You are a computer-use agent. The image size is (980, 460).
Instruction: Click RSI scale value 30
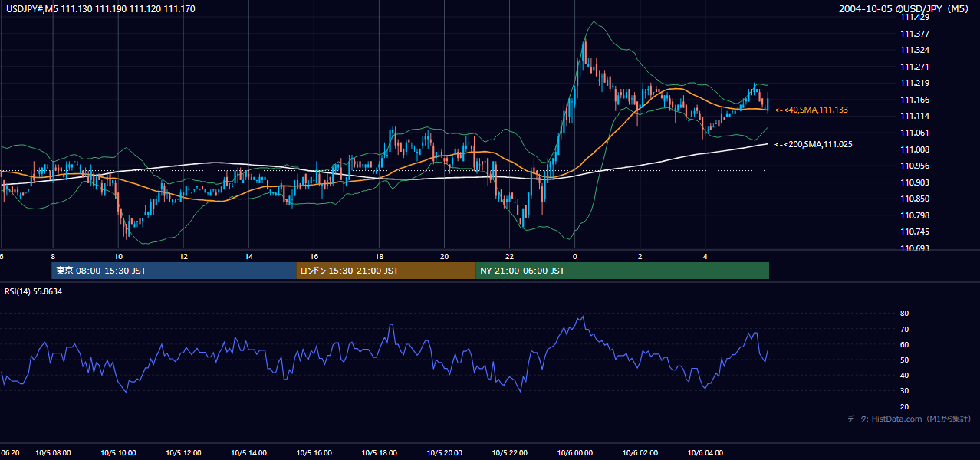905,391
